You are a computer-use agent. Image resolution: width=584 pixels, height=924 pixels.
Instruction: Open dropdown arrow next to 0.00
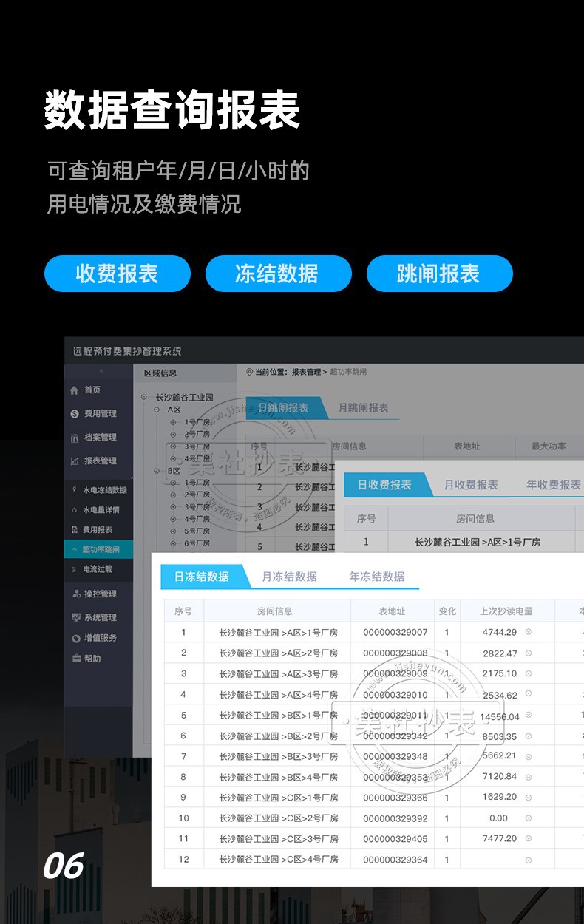tap(529, 818)
